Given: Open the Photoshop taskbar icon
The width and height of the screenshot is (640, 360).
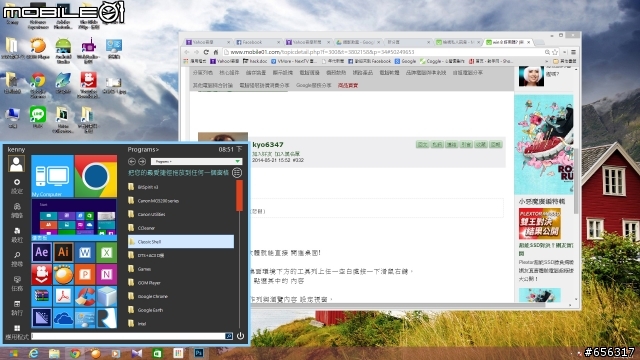Looking at the screenshot, I should pyautogui.click(x=199, y=353).
